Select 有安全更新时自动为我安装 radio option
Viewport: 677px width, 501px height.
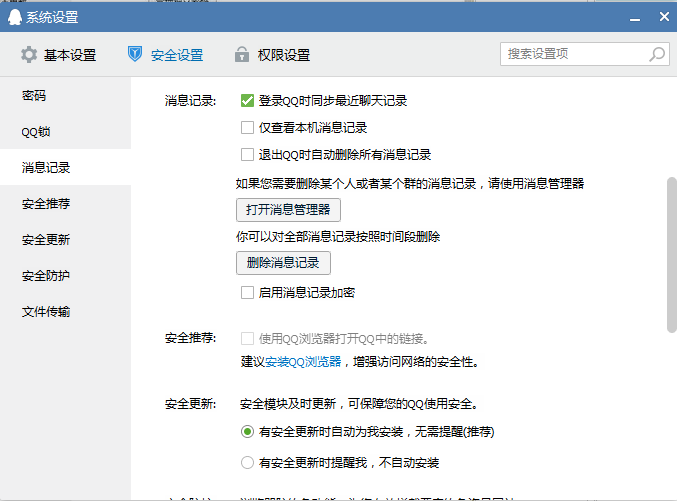tap(247, 432)
